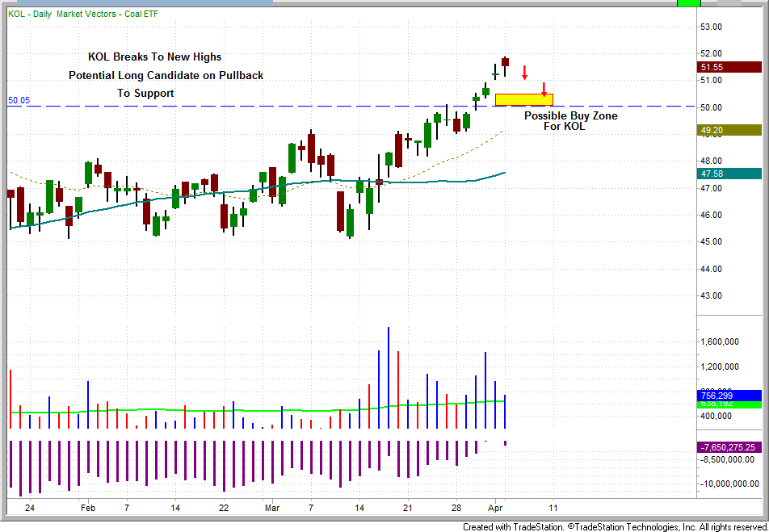Click the 46.00 price axis label
Image resolution: width=769 pixels, height=532 pixels.
711,215
